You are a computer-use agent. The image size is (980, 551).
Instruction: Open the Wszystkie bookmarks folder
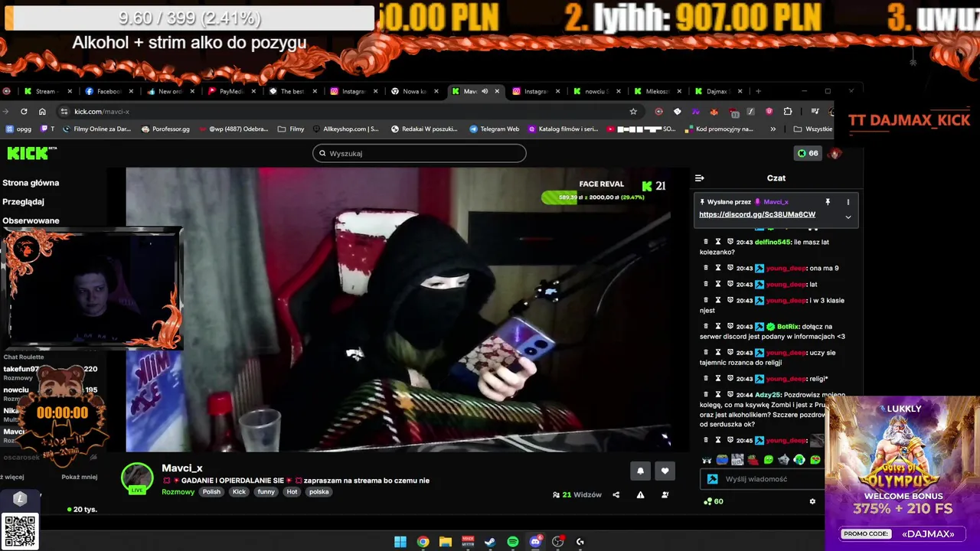812,129
